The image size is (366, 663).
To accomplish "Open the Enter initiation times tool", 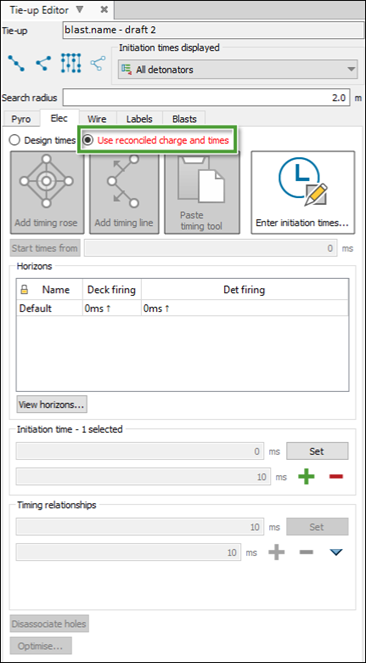I will tap(303, 192).
